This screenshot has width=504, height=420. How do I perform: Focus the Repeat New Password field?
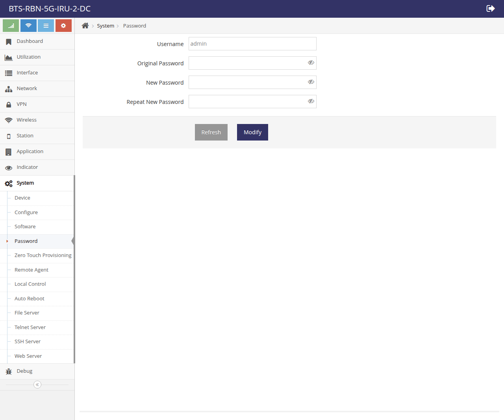pos(252,102)
